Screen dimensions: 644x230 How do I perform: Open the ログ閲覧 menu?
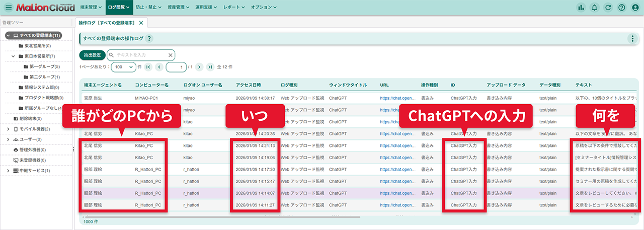[x=119, y=8]
